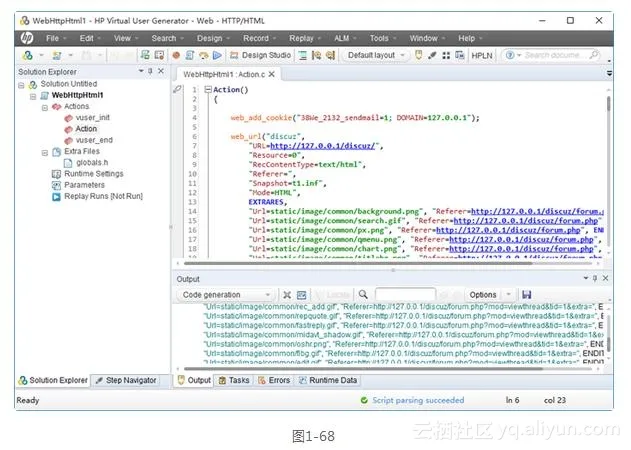Click the Step Navigator pencil toolbar icon
Screen dimensions: 631x450
point(432,55)
